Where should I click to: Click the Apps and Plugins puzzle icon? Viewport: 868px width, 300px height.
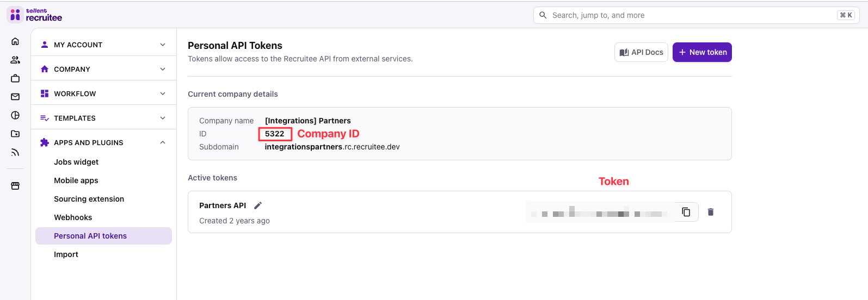[45, 142]
